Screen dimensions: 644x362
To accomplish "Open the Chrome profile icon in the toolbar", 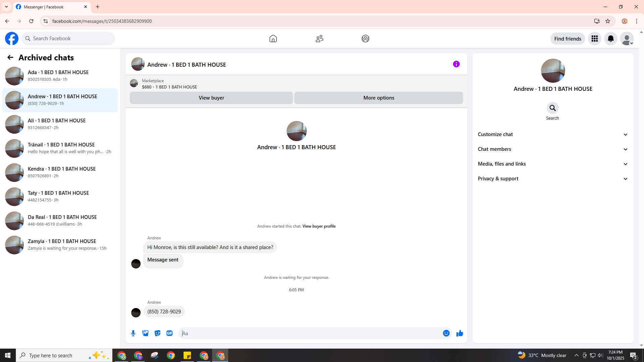I will tap(625, 21).
